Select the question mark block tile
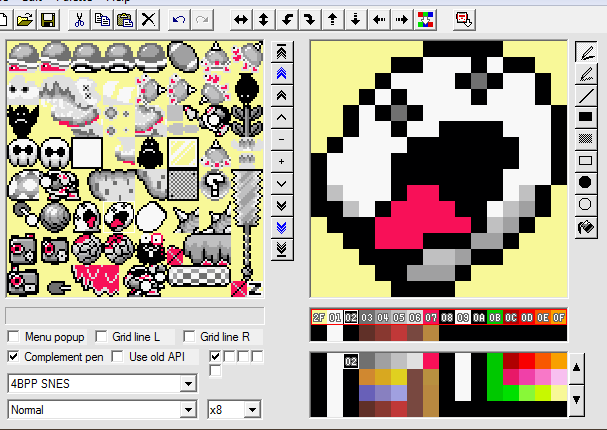The width and height of the screenshot is (607, 430). click(215, 185)
